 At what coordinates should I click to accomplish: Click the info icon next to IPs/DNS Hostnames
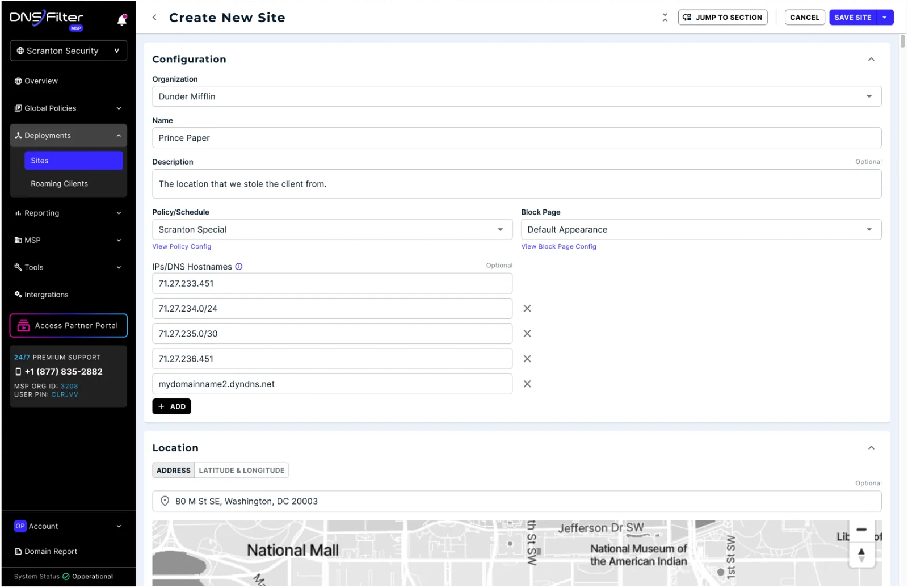pos(239,267)
